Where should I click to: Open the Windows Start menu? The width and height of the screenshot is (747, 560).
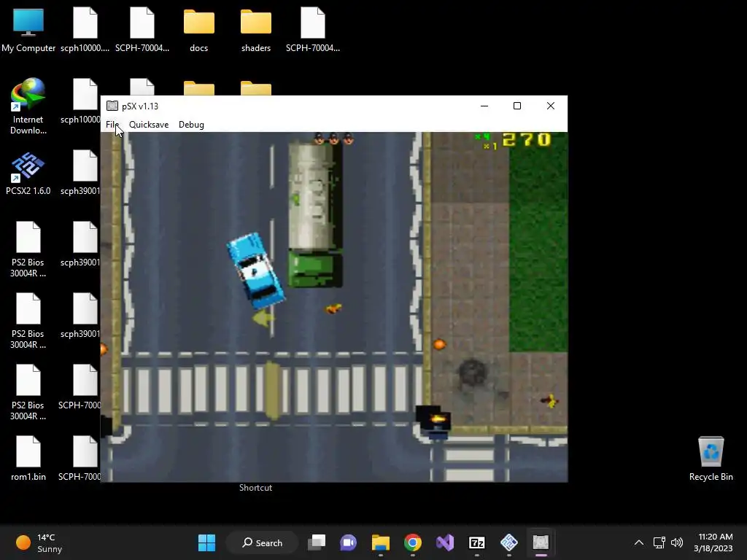point(206,542)
